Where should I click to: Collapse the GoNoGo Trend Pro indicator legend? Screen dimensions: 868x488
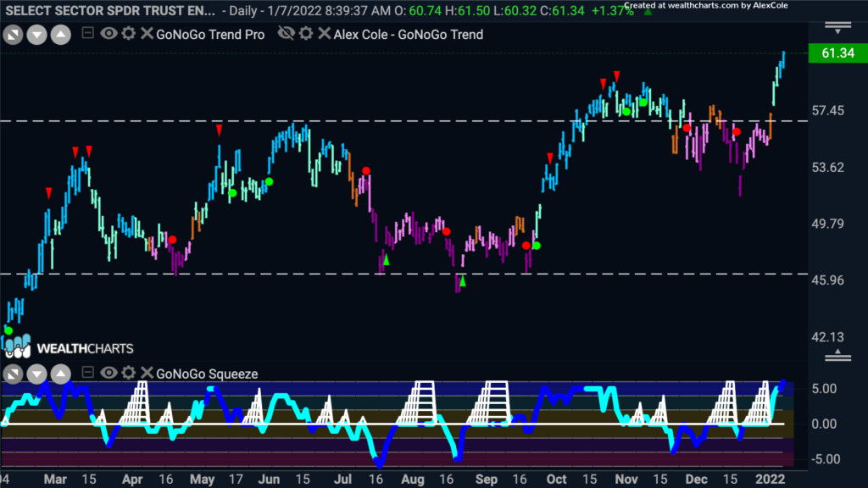87,33
